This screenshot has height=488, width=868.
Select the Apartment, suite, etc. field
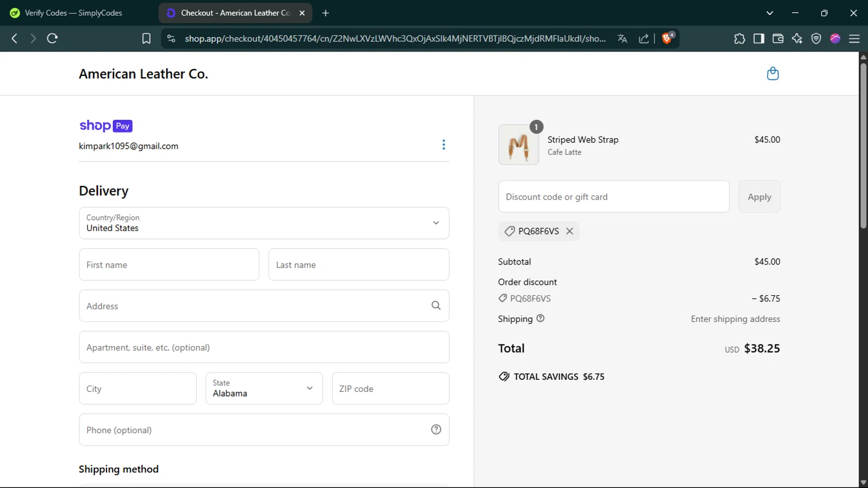264,347
